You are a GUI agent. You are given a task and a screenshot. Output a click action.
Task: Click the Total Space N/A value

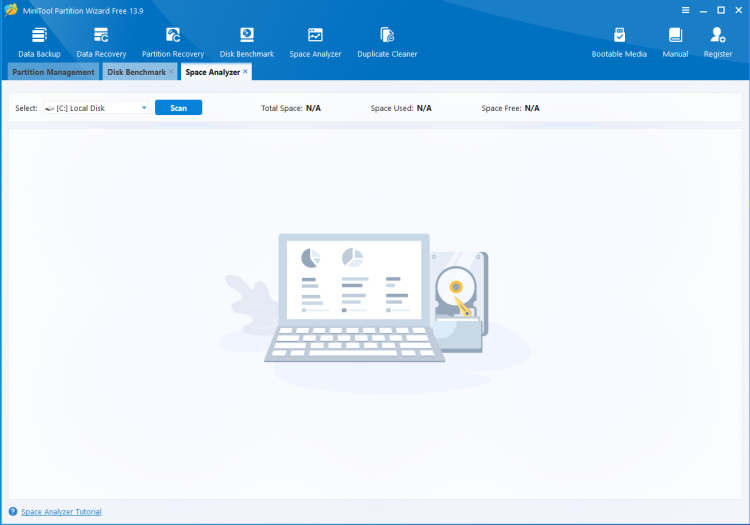pyautogui.click(x=313, y=108)
